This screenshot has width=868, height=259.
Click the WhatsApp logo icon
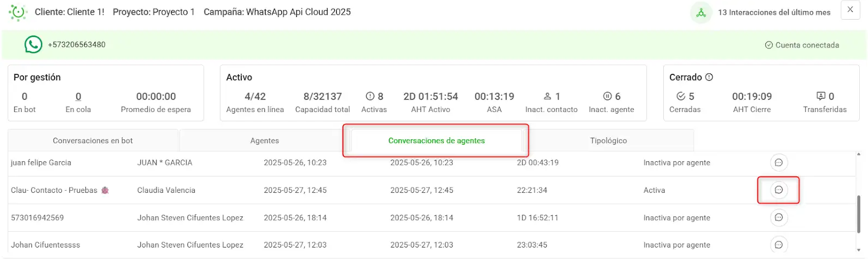[33, 44]
